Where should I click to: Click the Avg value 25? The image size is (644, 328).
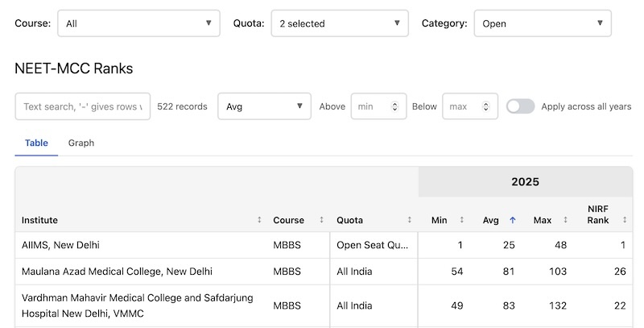[509, 245]
